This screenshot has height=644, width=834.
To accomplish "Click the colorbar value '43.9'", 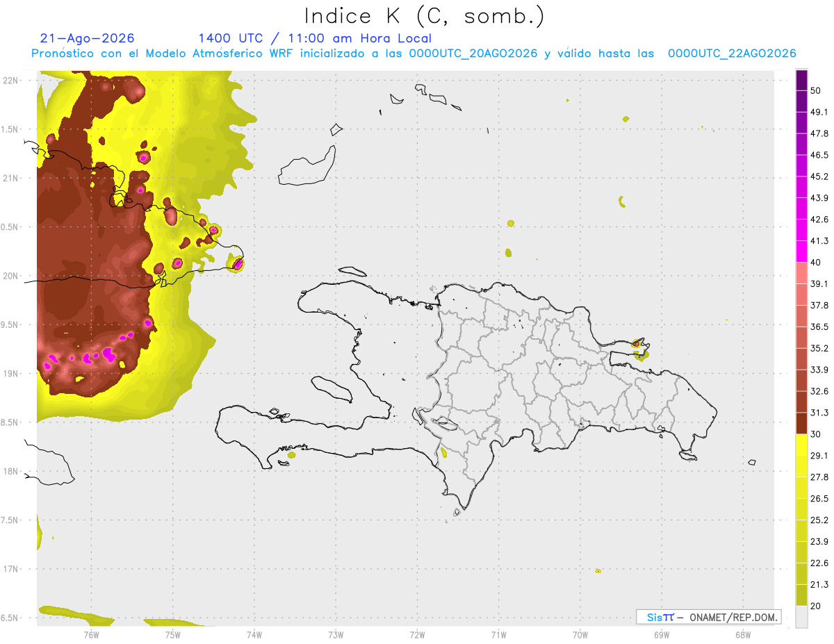I will pos(819,198).
